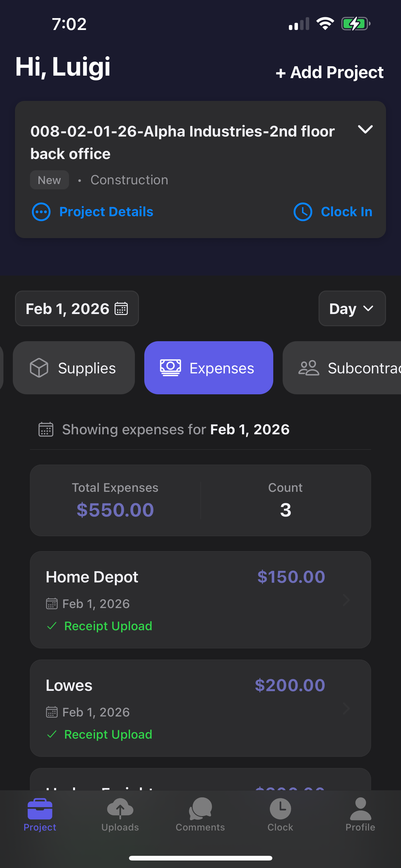Open Feb 1, 2026 date field
The image size is (401, 868).
coord(77,308)
